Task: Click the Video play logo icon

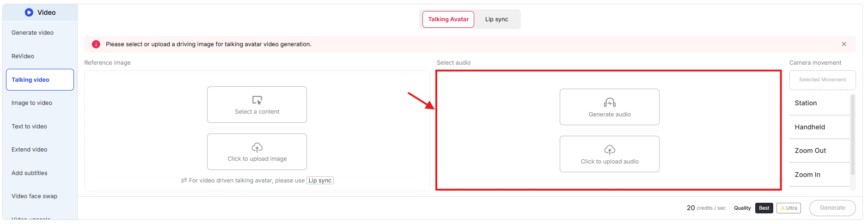Action: coord(29,12)
